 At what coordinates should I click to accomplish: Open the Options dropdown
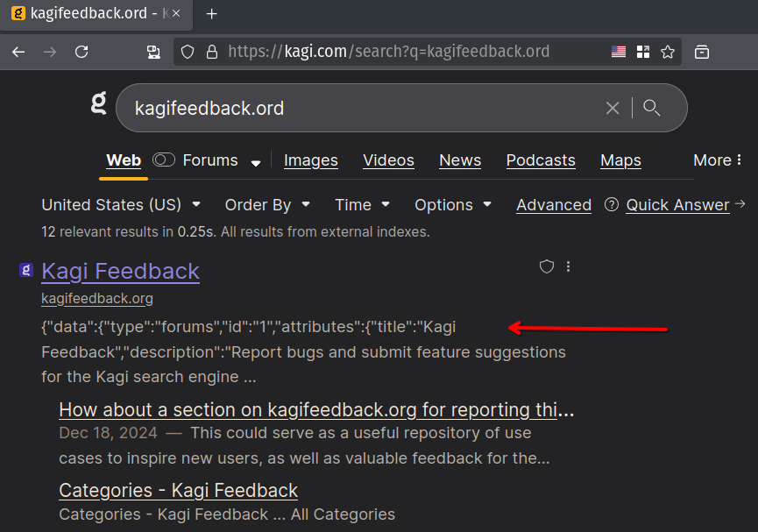click(452, 204)
